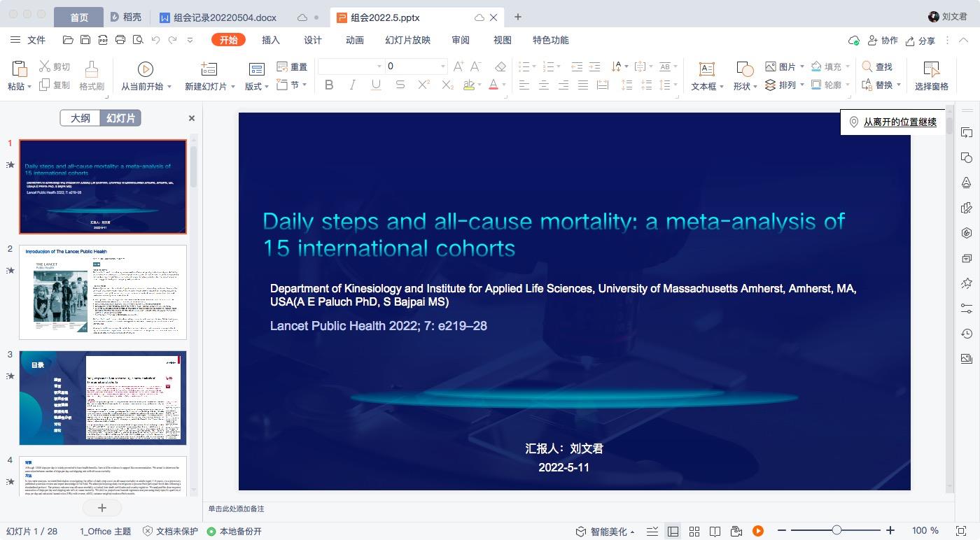This screenshot has height=540, width=980.
Task: Toggle italic text formatting
Action: coord(352,85)
